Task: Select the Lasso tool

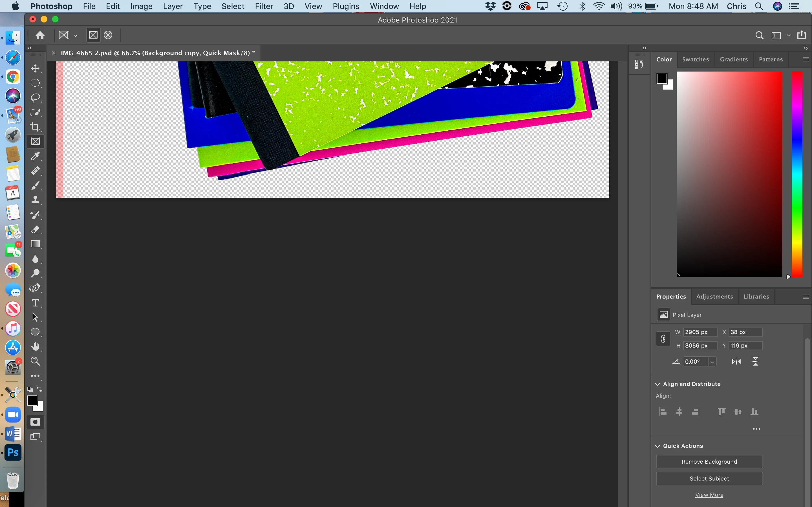Action: pyautogui.click(x=35, y=97)
